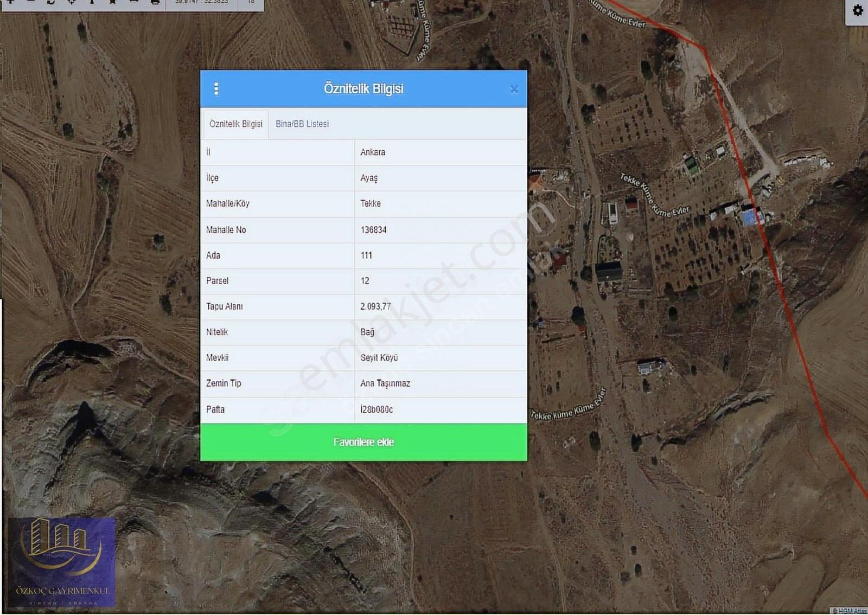Select the 2.093,77 area value
Image resolution: width=868 pixels, height=615 pixels.
pos(441,306)
